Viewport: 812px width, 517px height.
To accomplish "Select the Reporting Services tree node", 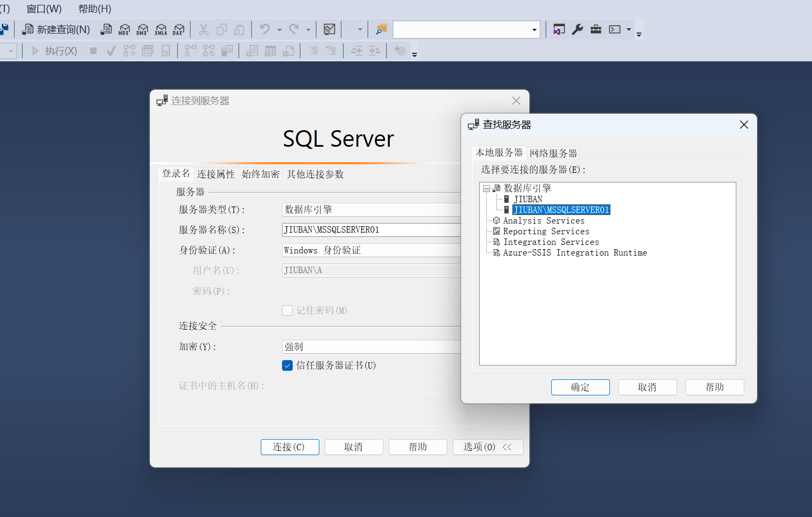I will [x=546, y=232].
